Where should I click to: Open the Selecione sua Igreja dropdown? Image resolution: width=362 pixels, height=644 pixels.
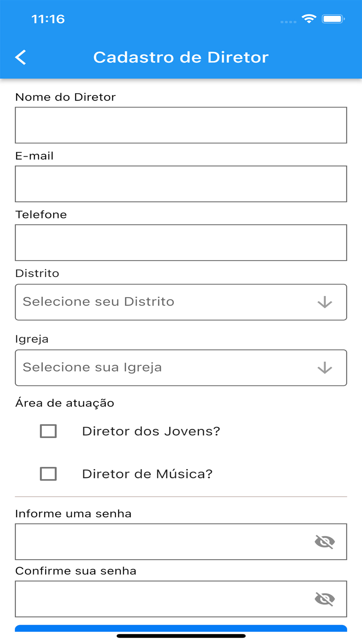coord(163,368)
